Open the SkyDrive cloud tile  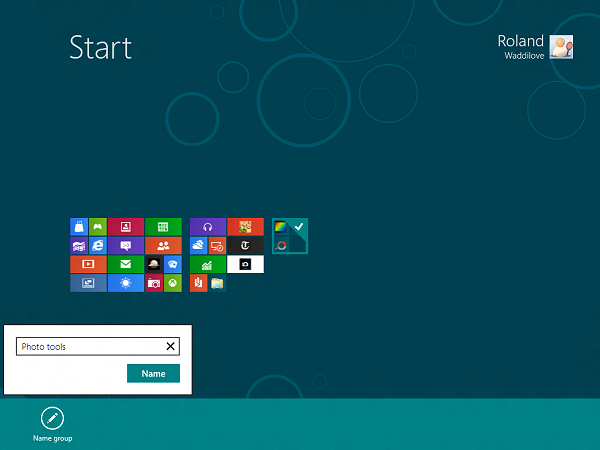[199, 246]
